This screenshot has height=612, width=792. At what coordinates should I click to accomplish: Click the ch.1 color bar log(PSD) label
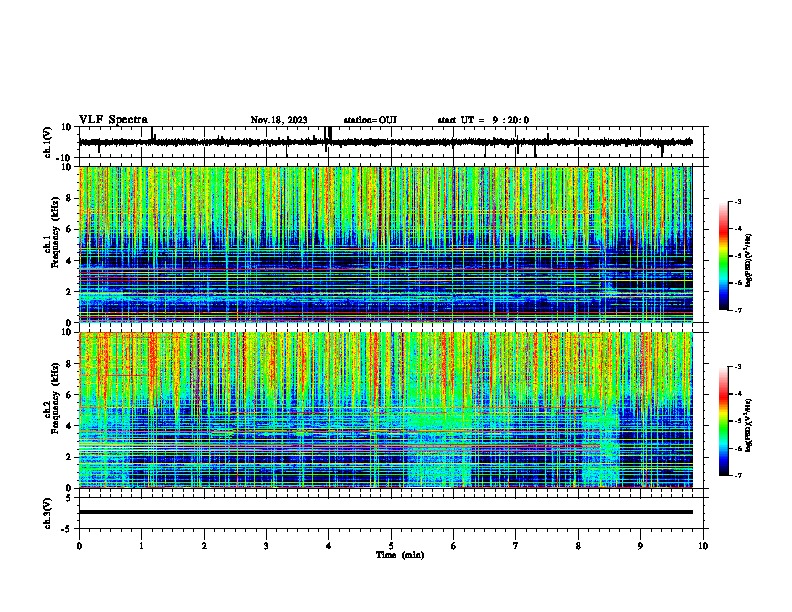click(x=748, y=261)
